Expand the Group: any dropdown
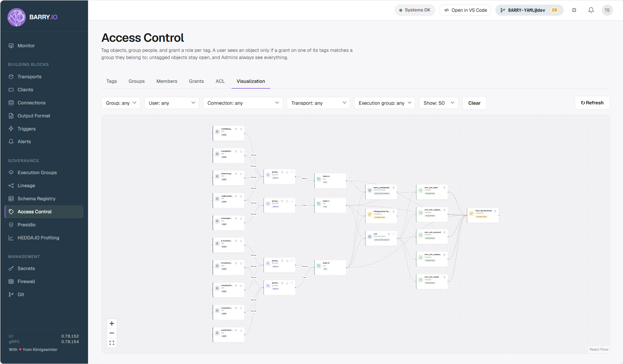This screenshot has height=364, width=623. (121, 103)
